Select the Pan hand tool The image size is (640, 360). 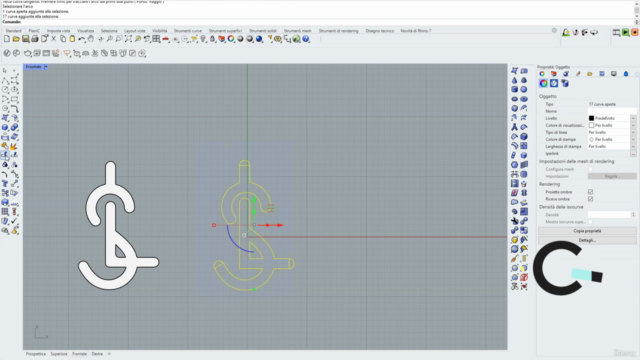[x=91, y=39]
